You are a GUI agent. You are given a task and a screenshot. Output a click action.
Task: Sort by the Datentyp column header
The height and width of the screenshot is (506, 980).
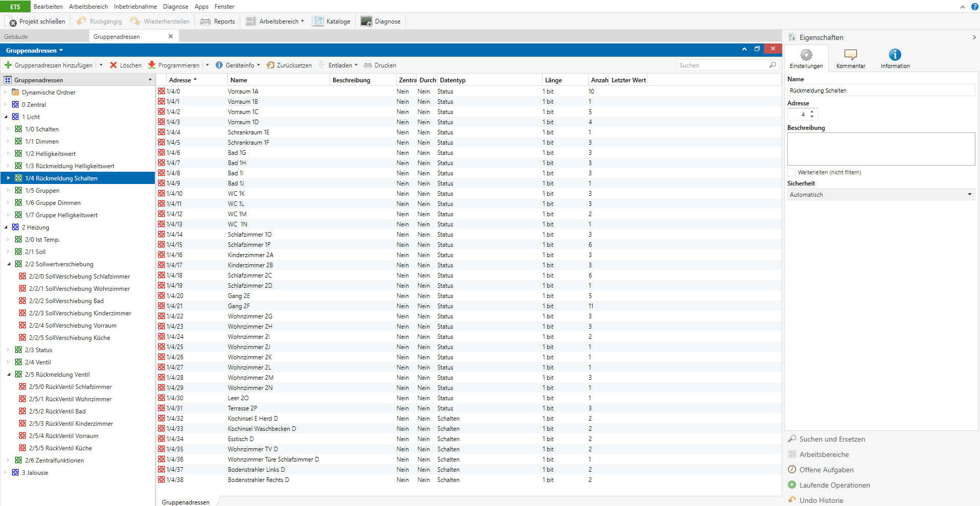pyautogui.click(x=489, y=80)
